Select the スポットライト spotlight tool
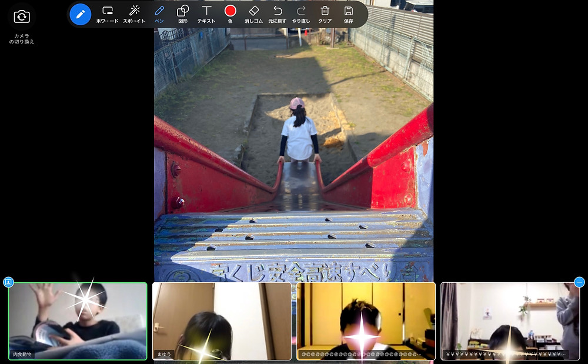The width and height of the screenshot is (588, 364). click(134, 15)
